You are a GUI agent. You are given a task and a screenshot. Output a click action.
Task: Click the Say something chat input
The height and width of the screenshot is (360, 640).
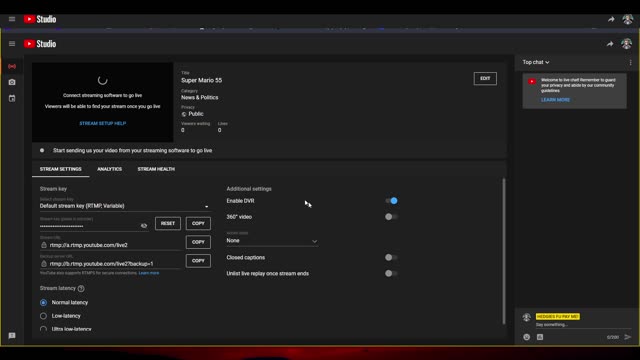583,325
